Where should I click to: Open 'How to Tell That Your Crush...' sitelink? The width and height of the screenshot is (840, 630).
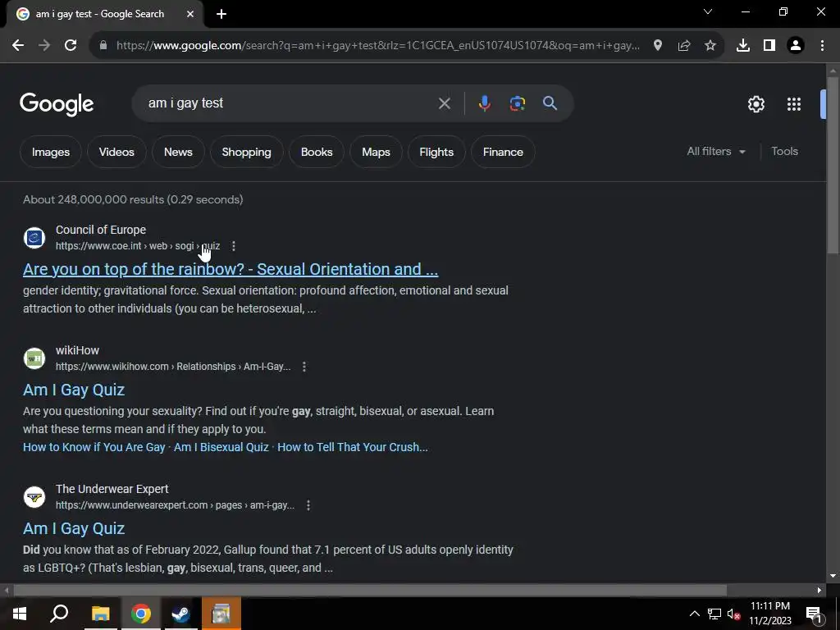coord(353,447)
